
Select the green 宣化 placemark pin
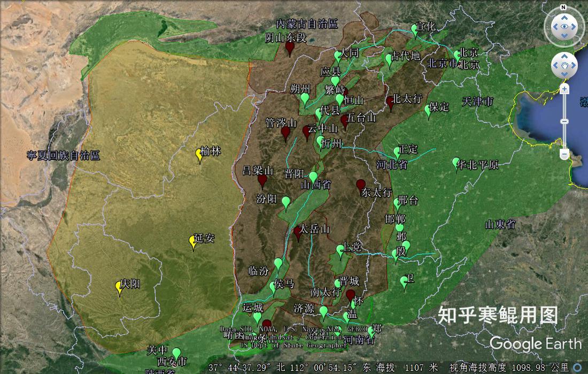(414, 29)
